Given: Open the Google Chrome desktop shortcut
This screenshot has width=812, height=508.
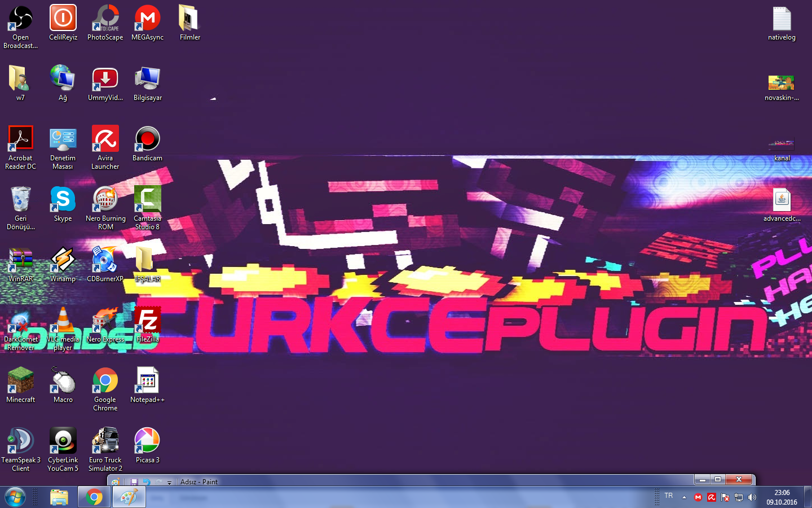Looking at the screenshot, I should click(x=105, y=389).
